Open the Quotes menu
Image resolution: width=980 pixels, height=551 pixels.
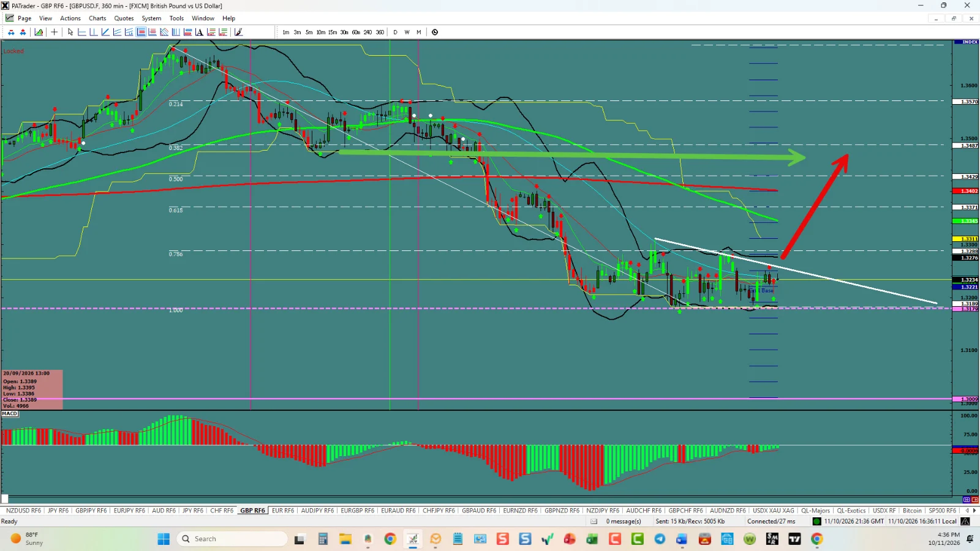124,18
